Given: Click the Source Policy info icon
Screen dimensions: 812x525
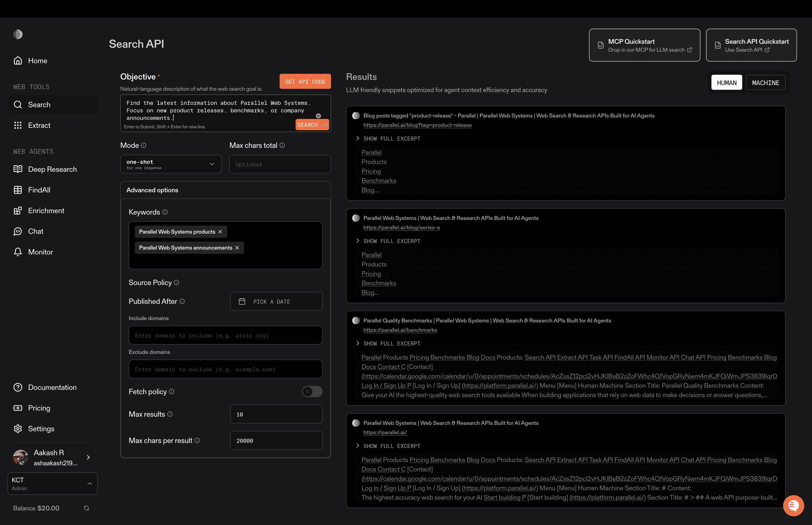Looking at the screenshot, I should (176, 283).
